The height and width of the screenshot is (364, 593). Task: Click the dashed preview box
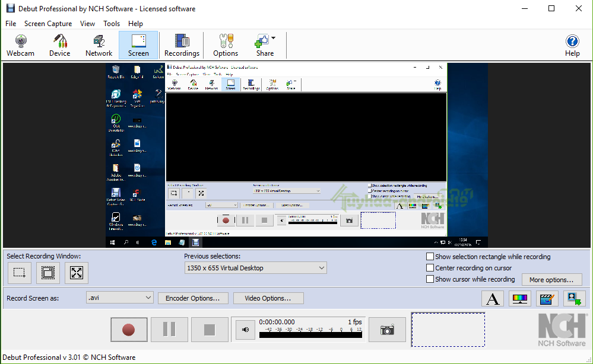448,330
